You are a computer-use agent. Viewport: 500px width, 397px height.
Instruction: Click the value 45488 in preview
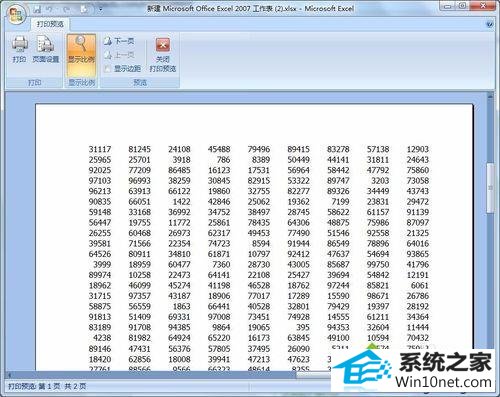click(x=219, y=149)
